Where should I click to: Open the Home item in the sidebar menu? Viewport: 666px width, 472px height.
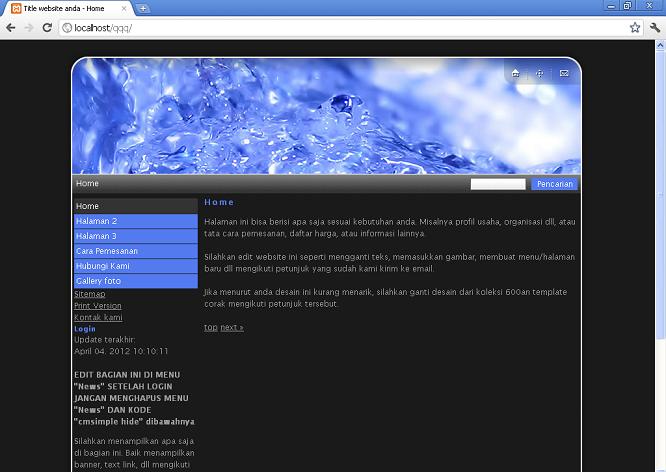pos(135,206)
